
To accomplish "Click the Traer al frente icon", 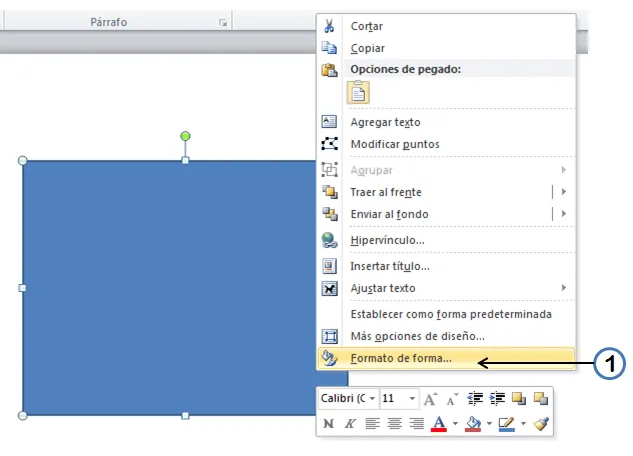I will [329, 192].
